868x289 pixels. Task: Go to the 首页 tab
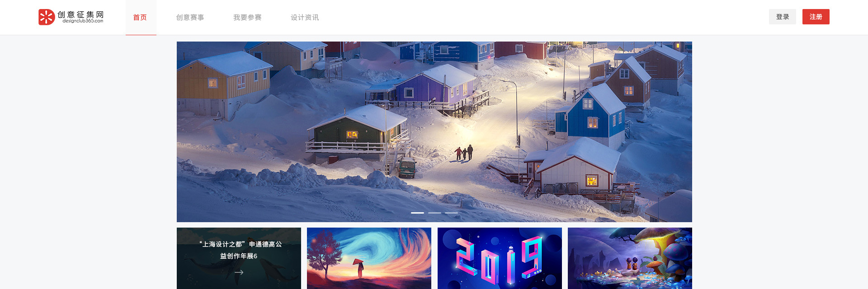[140, 17]
